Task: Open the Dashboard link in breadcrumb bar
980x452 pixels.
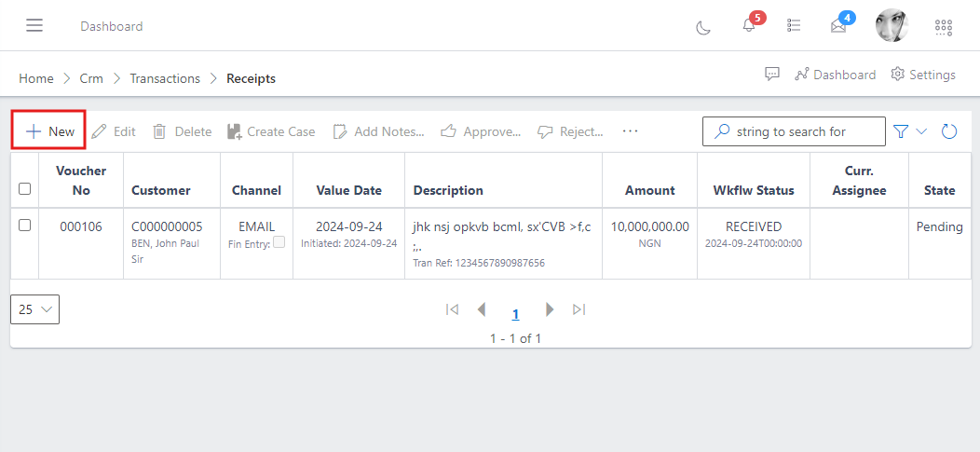Action: coord(835,75)
